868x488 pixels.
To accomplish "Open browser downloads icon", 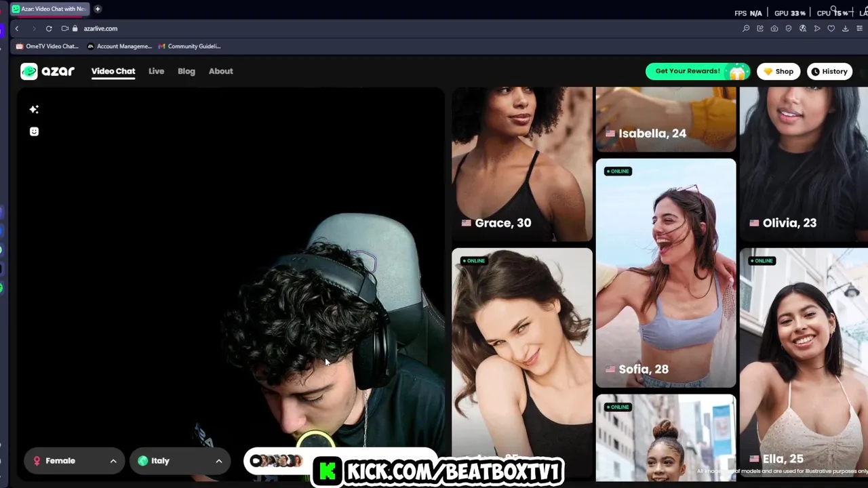I will [x=846, y=28].
